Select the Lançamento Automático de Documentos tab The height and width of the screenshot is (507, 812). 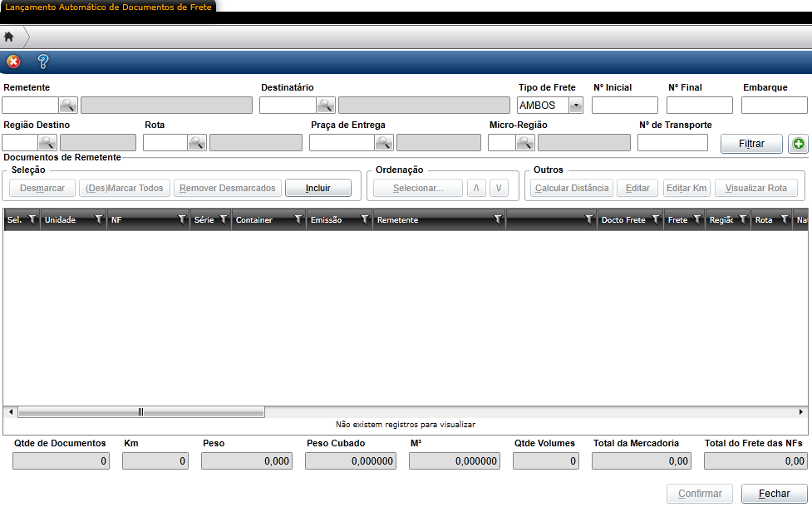(108, 7)
